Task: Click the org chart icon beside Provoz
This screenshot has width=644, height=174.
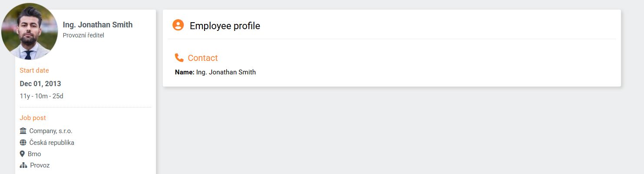Action: point(23,166)
